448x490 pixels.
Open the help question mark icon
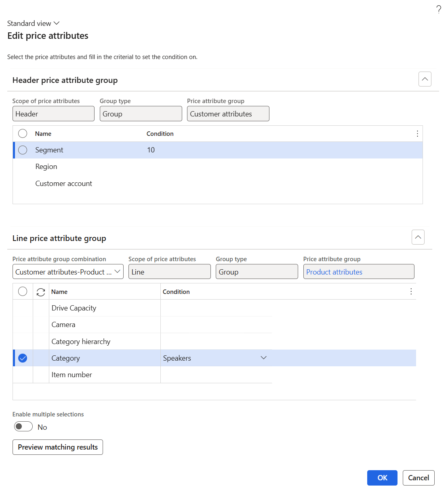click(x=439, y=10)
